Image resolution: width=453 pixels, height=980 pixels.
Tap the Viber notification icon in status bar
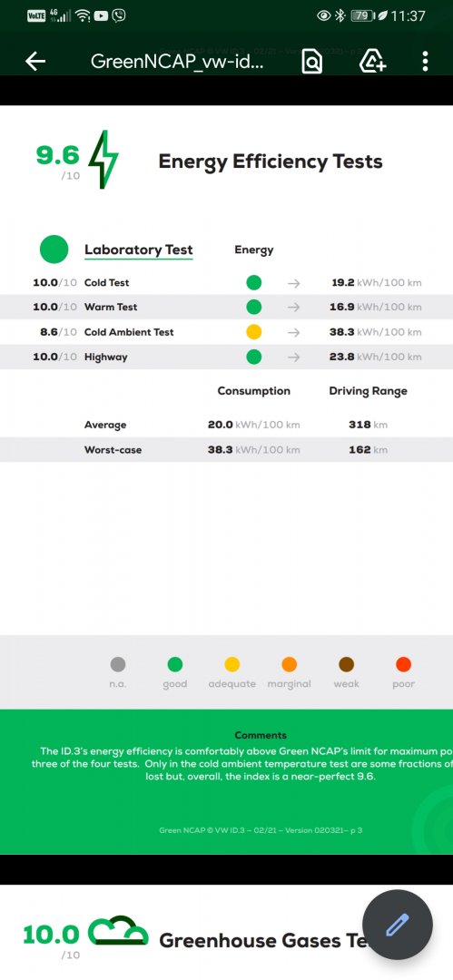pos(119,15)
